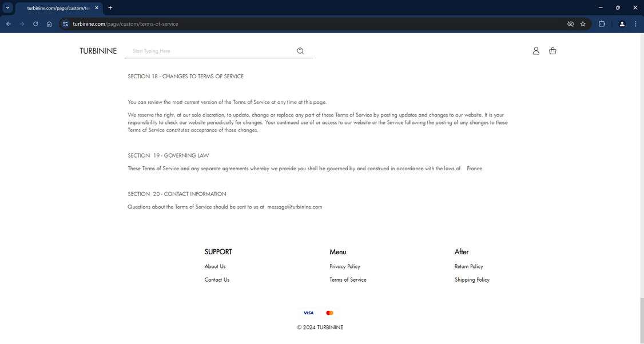Select the turbinine.com terms-of-service tab
Viewport: 644px width, 344px height.
pos(58,8)
